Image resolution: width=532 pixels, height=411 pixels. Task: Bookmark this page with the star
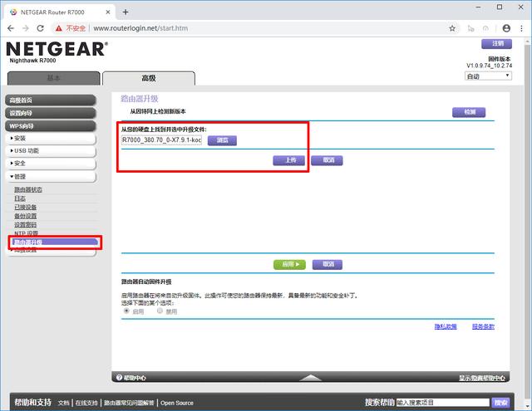pos(452,28)
